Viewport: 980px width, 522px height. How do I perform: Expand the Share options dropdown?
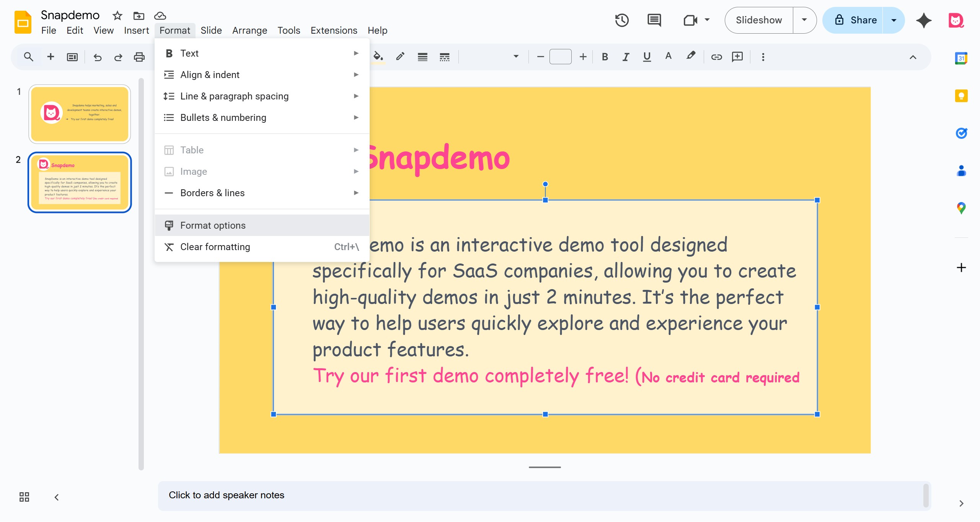click(894, 20)
